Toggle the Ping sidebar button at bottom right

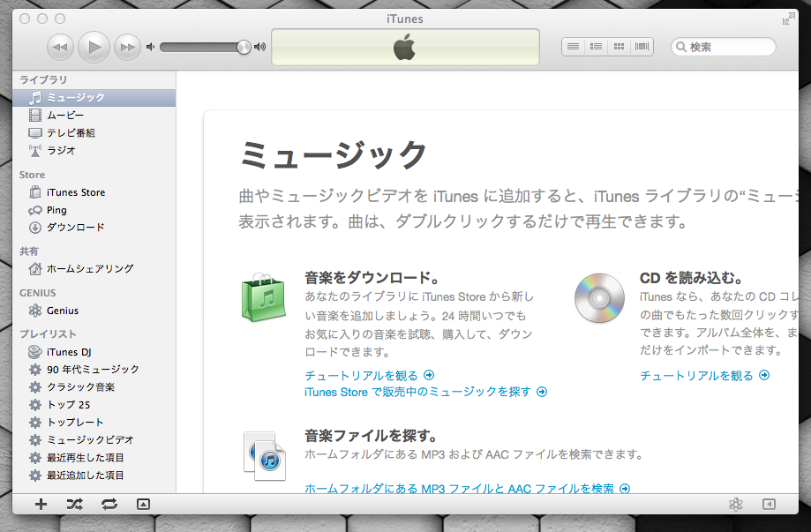coord(770,504)
